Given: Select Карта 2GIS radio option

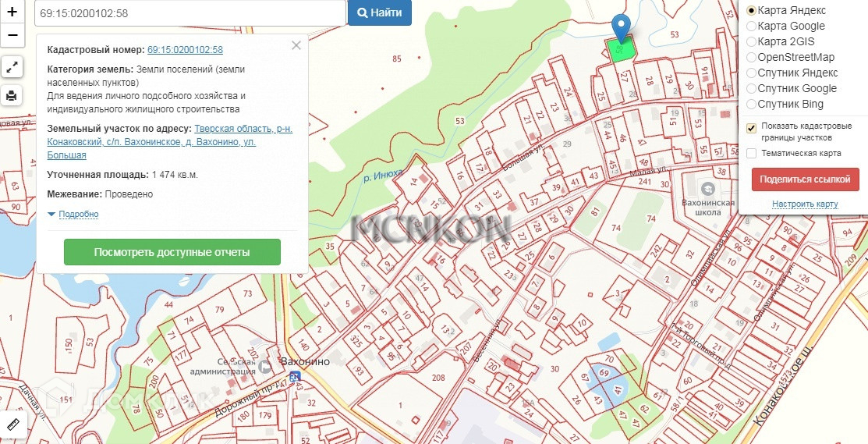Looking at the screenshot, I should tap(751, 41).
